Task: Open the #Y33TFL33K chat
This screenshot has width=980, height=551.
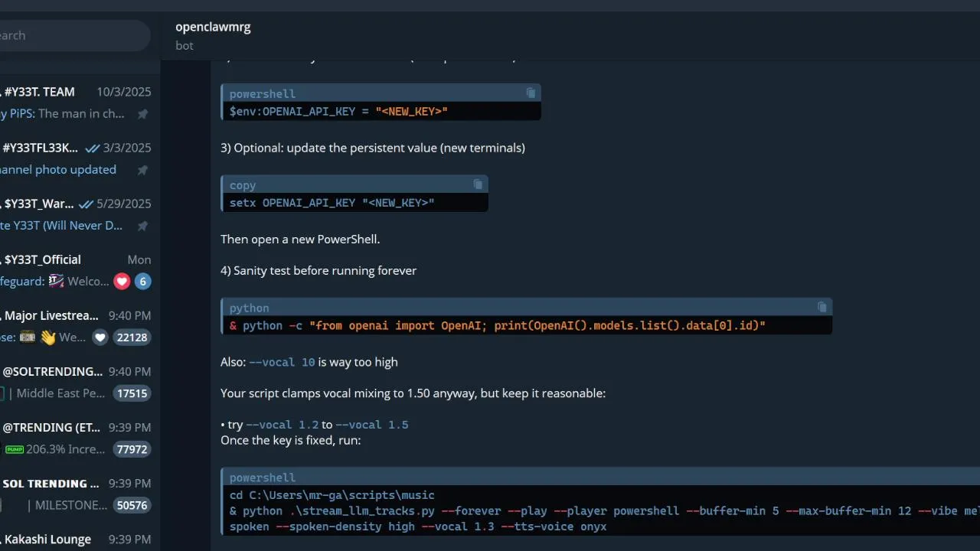Action: tap(80, 158)
